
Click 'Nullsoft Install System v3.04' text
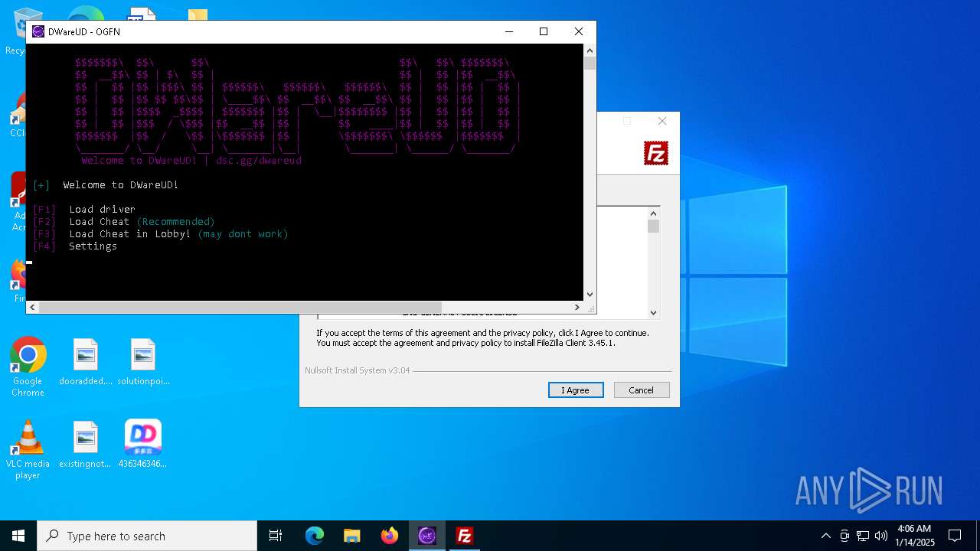358,370
